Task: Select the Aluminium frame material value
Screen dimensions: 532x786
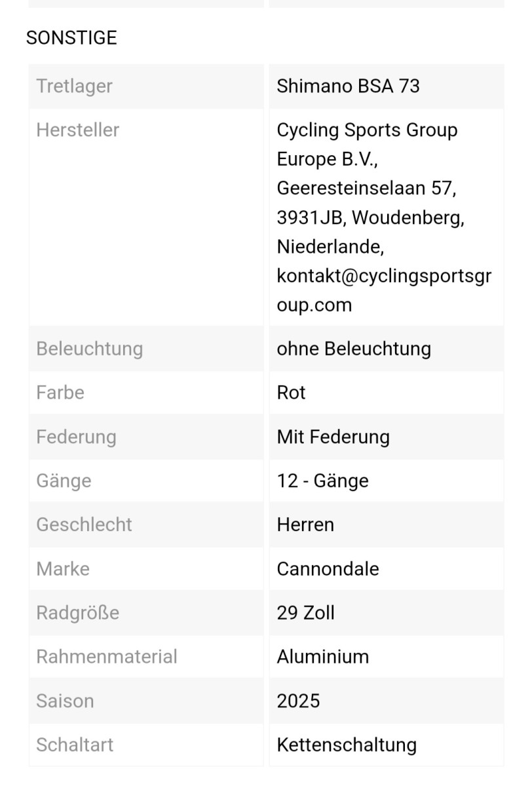Action: 322,656
